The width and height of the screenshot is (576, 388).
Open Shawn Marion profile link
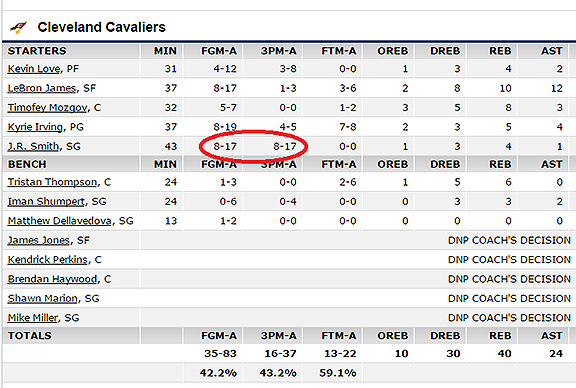click(x=43, y=298)
